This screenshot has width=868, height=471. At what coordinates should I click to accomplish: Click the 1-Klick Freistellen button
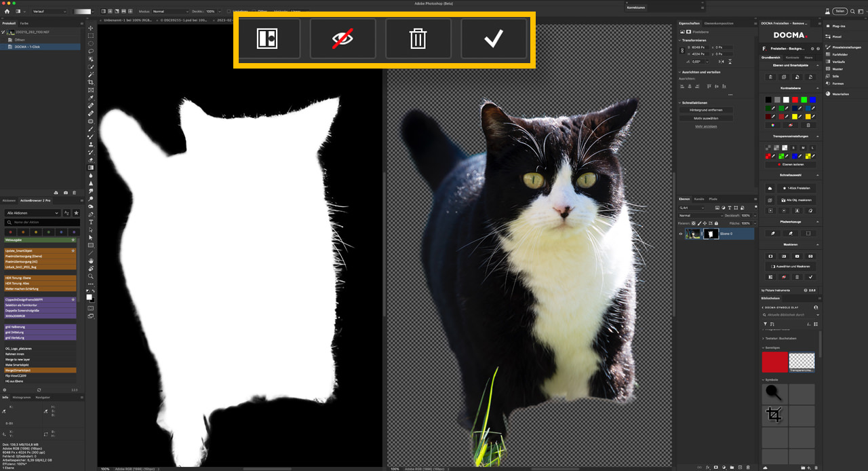tap(797, 188)
